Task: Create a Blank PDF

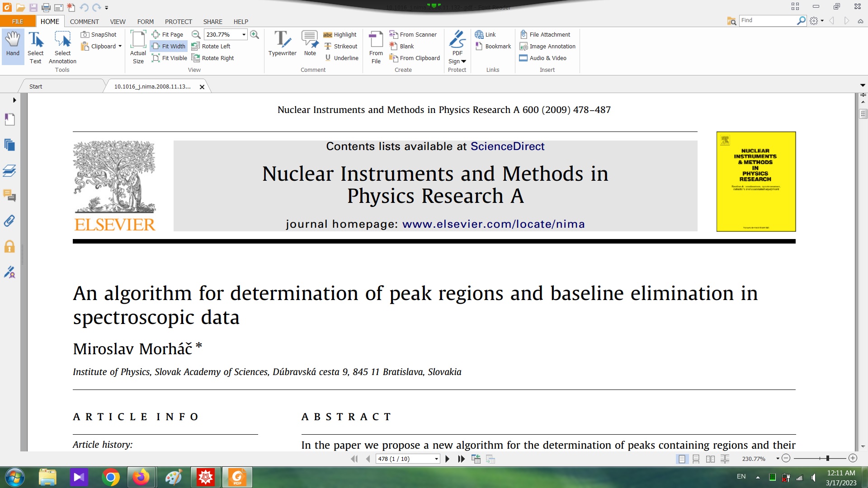Action: click(x=401, y=46)
